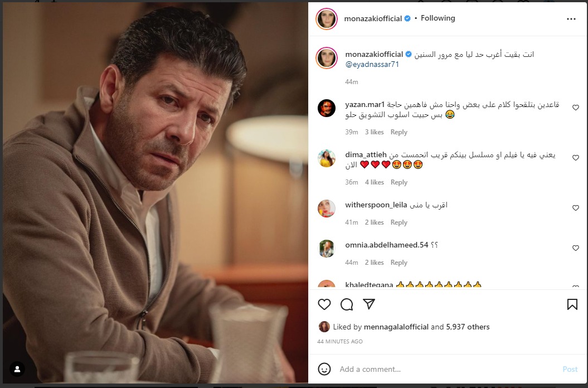Like witherspoon_leila's comment heart
This screenshot has height=388, width=588.
(575, 207)
